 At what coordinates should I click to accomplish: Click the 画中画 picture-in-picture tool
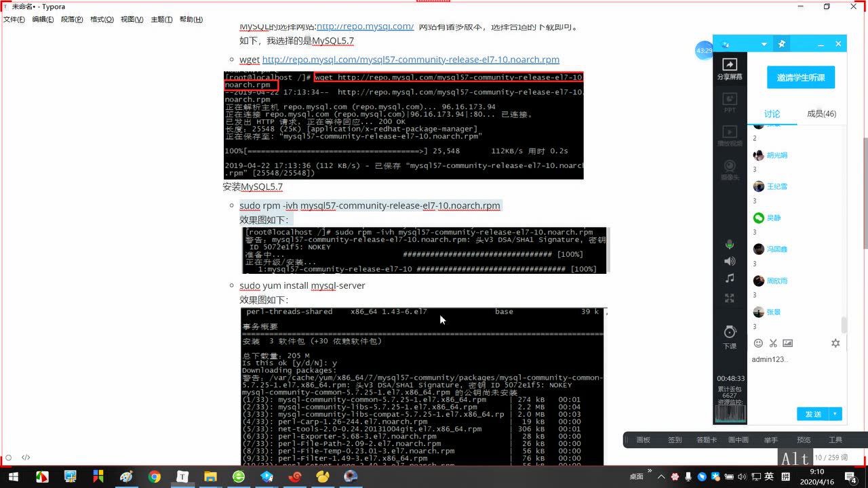738,440
